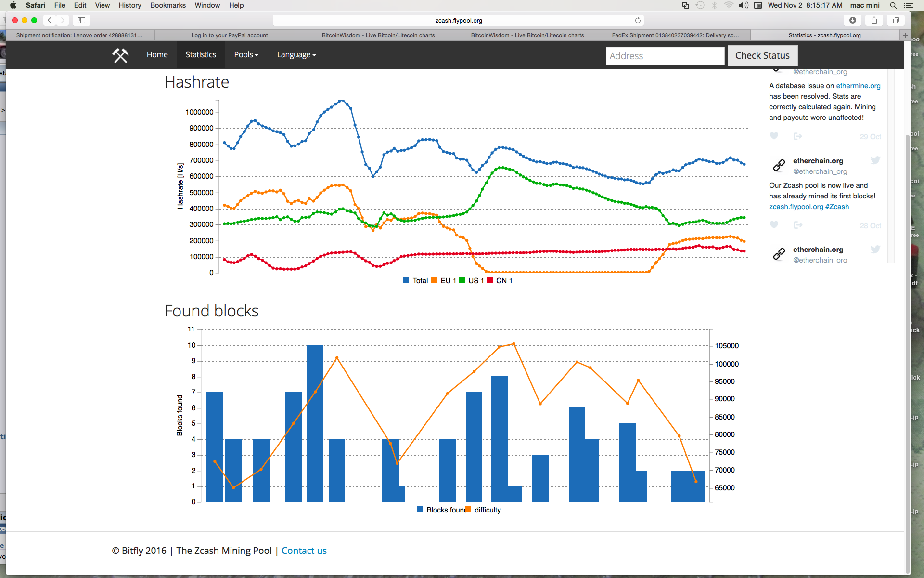Switch to the second BitcoinWisdom tab
This screenshot has height=578, width=924.
pyautogui.click(x=527, y=35)
